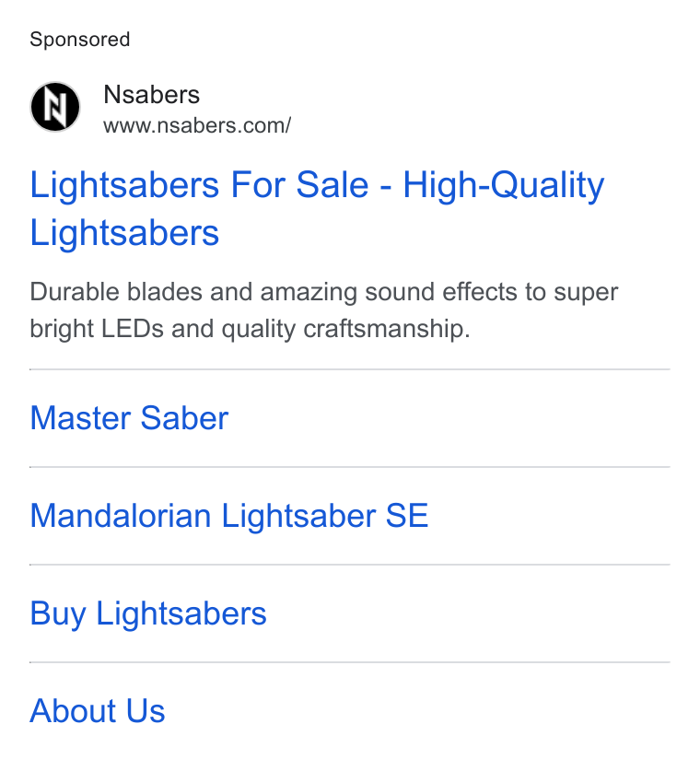Click the High-Quality part of the headline
The height and width of the screenshot is (759, 700).
tap(504, 186)
